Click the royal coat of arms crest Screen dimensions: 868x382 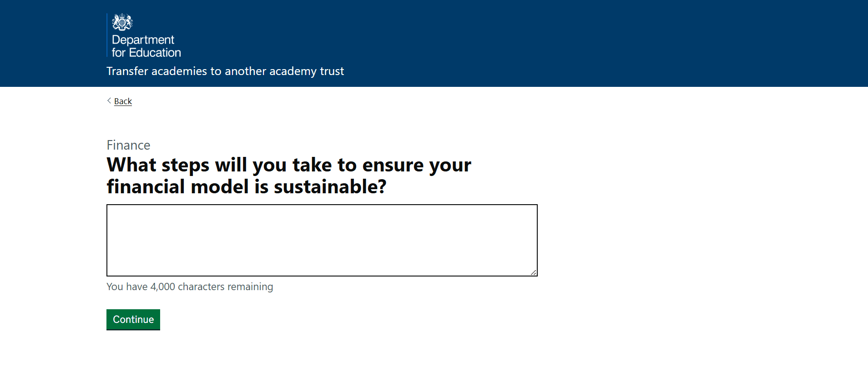coord(122,22)
